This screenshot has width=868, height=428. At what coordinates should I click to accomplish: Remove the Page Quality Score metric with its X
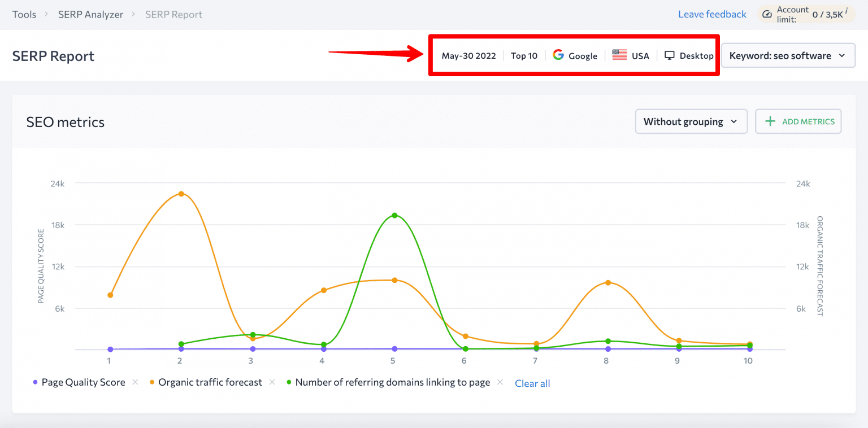point(135,382)
